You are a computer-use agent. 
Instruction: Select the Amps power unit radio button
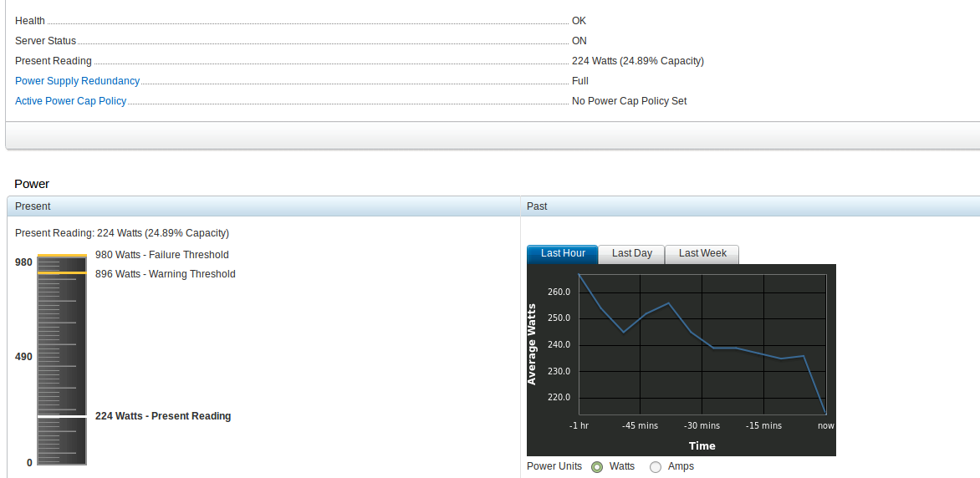656,467
